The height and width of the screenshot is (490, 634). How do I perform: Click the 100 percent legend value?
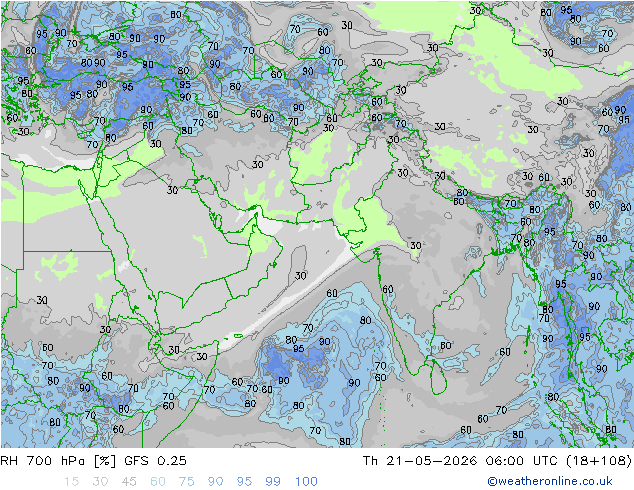[x=306, y=482]
